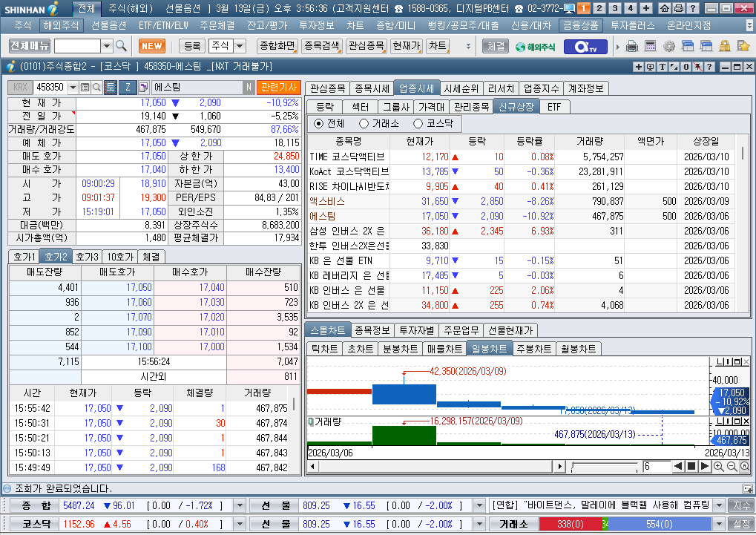Click the magnifier search icon next to menu input
This screenshot has height=535, width=756.
tap(121, 46)
